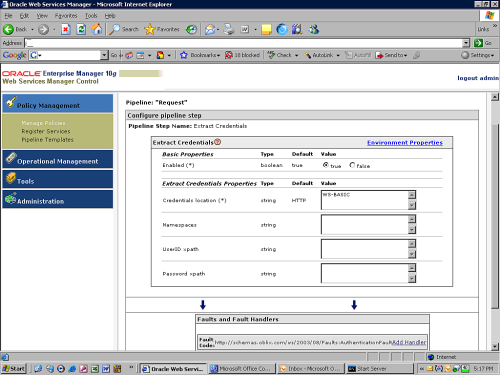Open Google toolbar Settings
Image resolution: width=500 pixels, height=375 pixels.
click(478, 55)
